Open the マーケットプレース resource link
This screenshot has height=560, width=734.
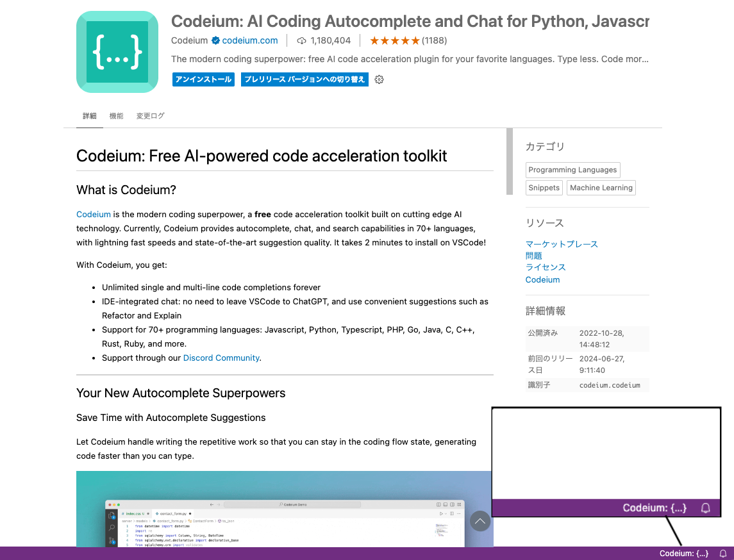(561, 244)
